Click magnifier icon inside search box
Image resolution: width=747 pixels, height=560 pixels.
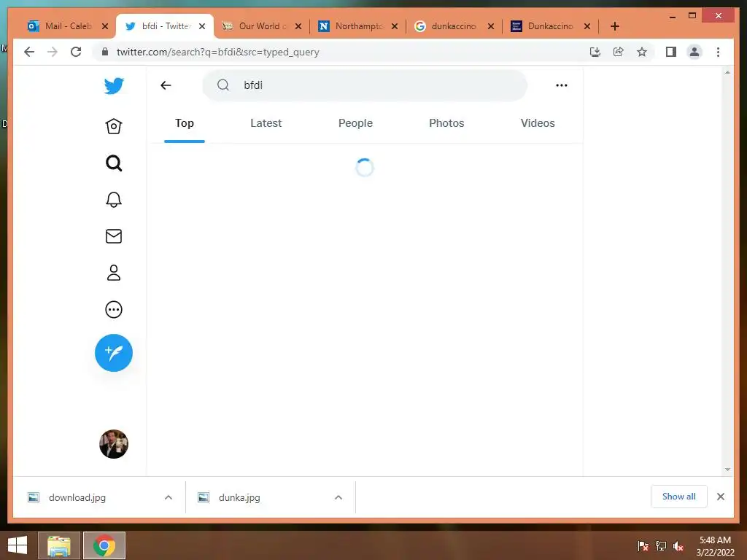point(223,85)
